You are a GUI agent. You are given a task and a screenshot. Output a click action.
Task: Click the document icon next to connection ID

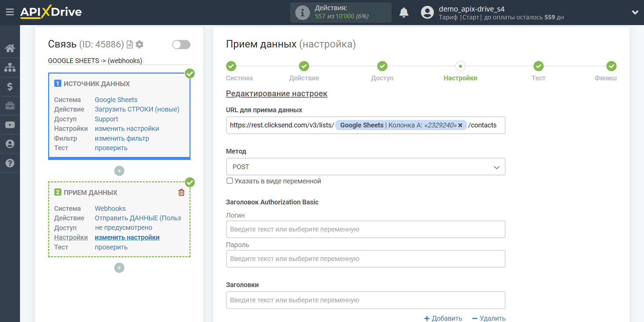point(129,44)
